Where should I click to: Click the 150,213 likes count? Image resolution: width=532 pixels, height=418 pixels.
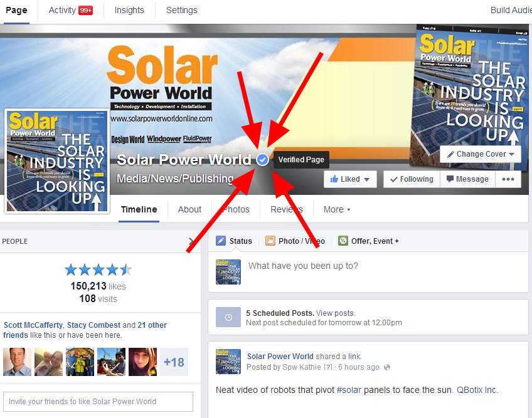coord(98,286)
